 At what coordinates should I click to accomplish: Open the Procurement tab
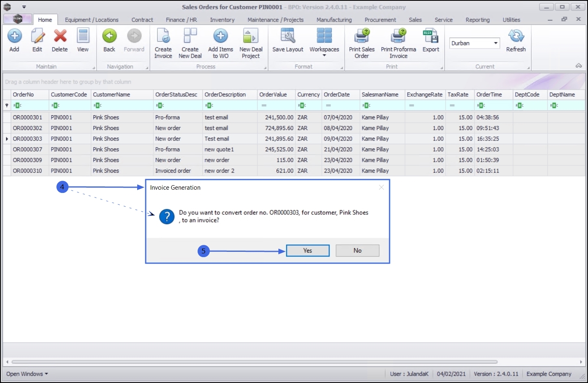point(380,20)
